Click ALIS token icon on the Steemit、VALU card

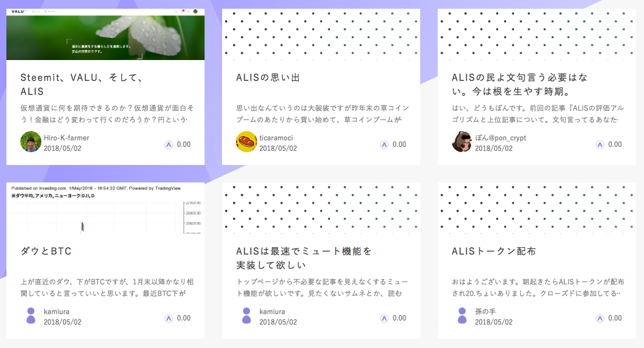[x=169, y=145]
